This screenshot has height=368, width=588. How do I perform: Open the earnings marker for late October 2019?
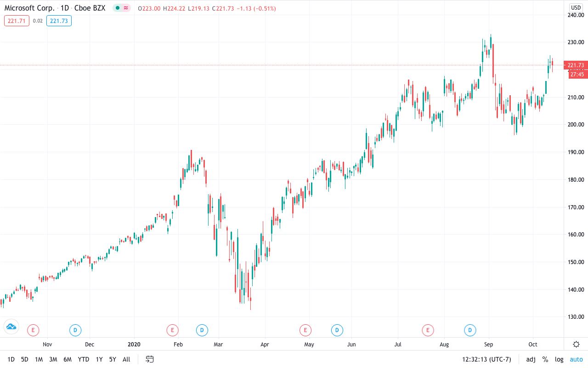coord(33,330)
